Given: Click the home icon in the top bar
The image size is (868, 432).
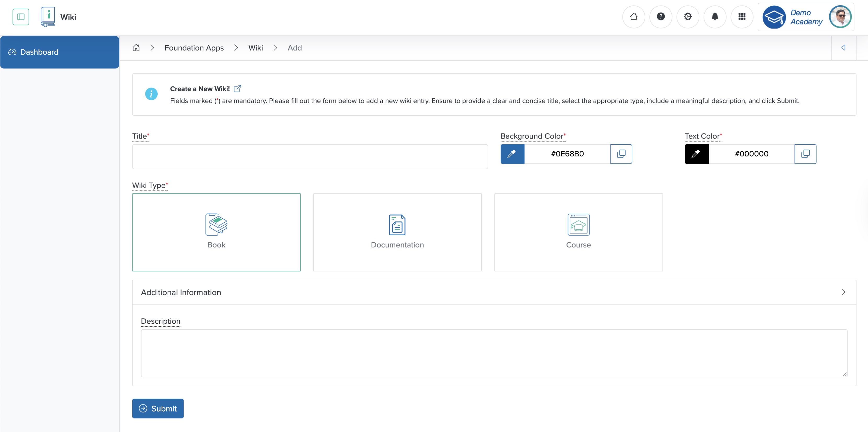Looking at the screenshot, I should tap(634, 16).
